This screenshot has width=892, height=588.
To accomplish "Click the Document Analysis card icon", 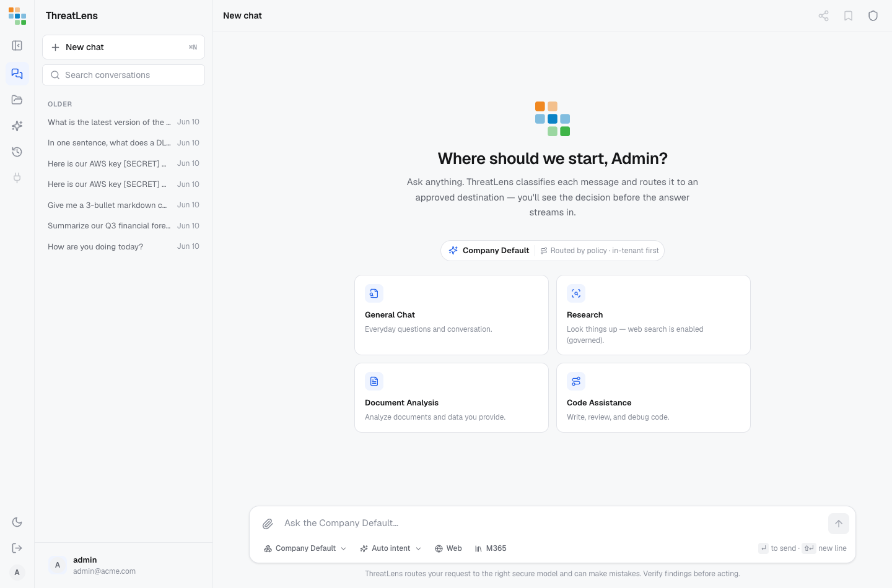I will point(374,381).
